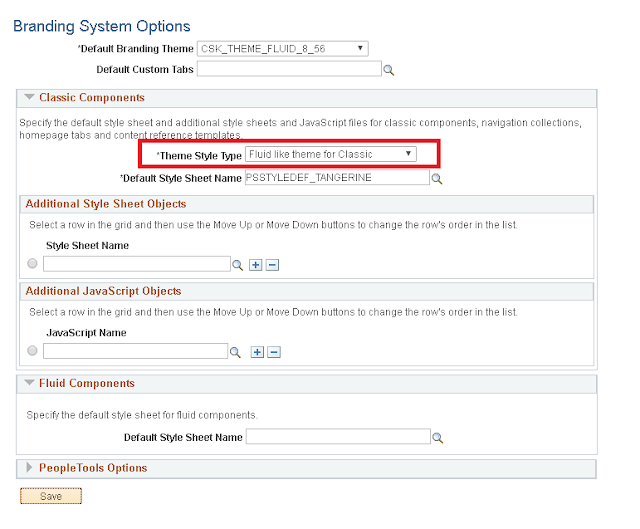Click the Default Custom Tabs label
This screenshot has height=529, width=640.
point(145,70)
